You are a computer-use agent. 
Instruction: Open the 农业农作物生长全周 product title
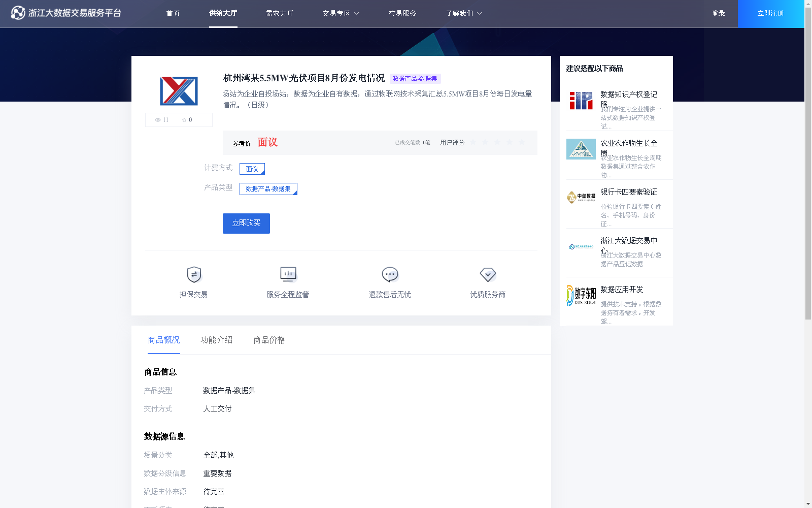pyautogui.click(x=629, y=147)
